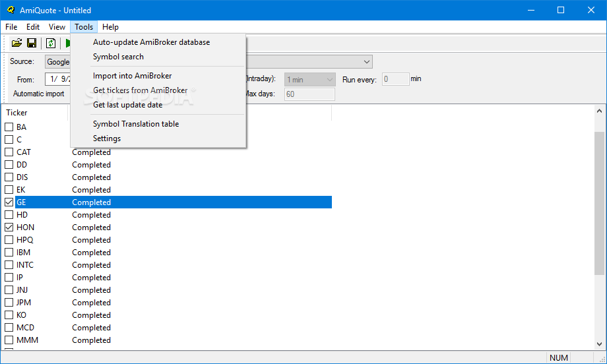This screenshot has height=364, width=607.
Task: Click the Run every minutes field
Action: 396,79
